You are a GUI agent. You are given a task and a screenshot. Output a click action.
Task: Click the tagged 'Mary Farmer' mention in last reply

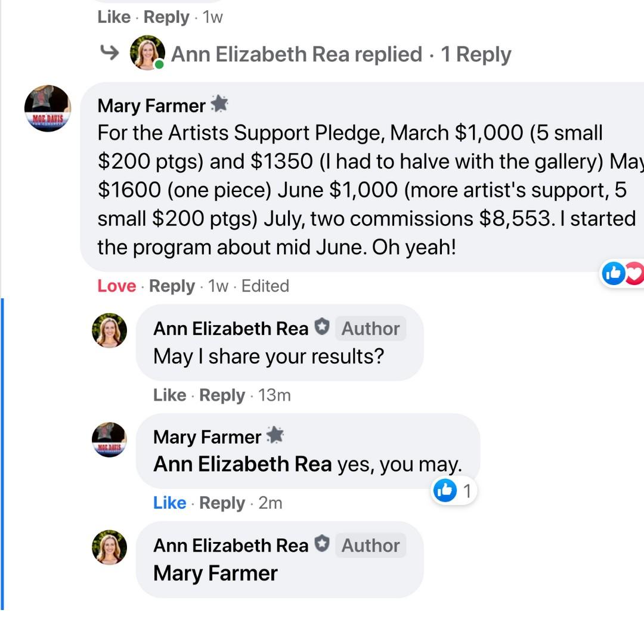215,573
